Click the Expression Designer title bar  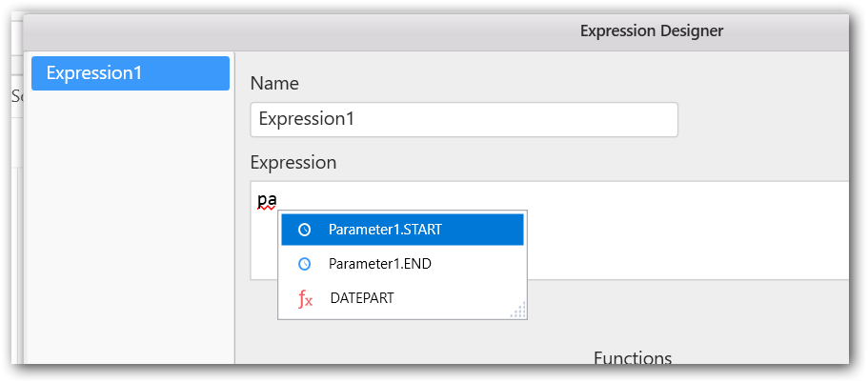click(x=651, y=30)
